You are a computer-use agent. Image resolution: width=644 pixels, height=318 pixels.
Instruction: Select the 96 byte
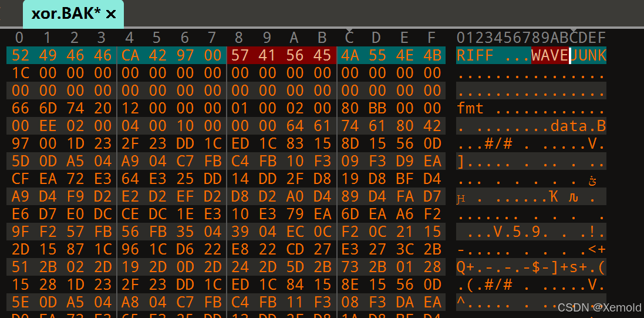coord(129,250)
